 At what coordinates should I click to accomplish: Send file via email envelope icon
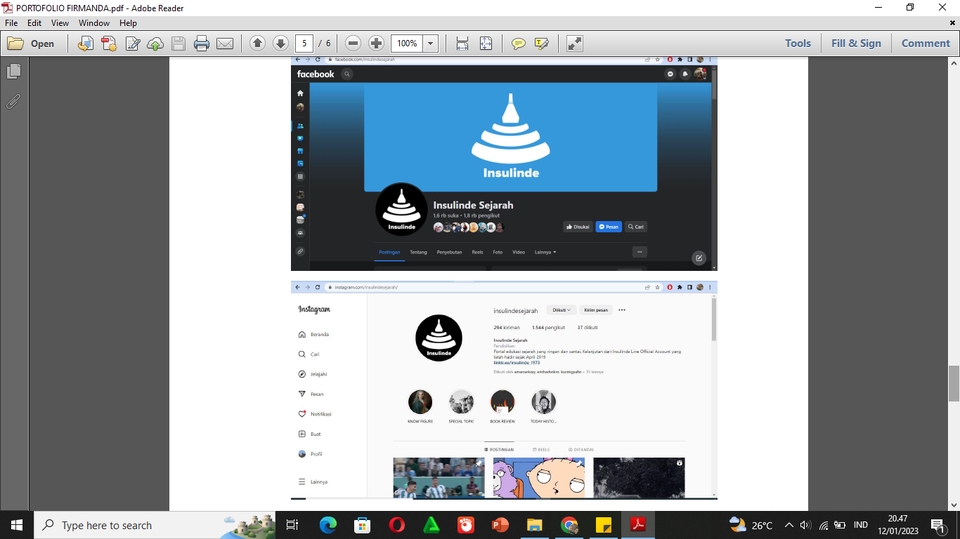(225, 43)
